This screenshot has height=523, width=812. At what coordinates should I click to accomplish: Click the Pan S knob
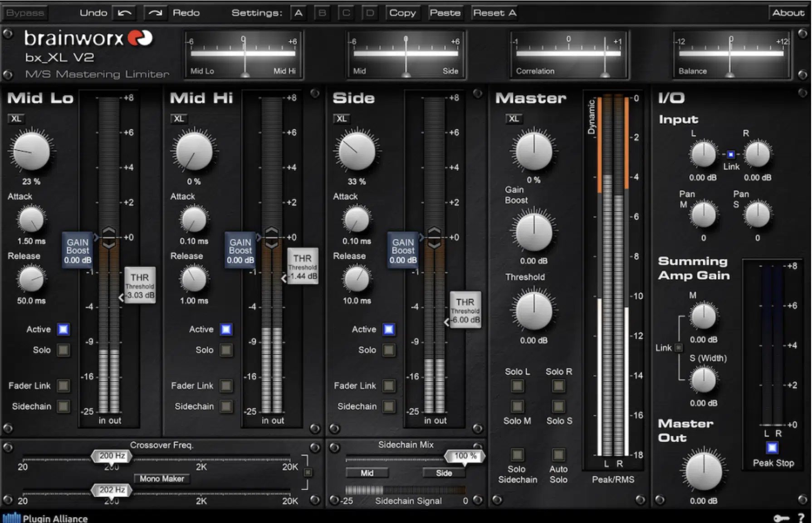pyautogui.click(x=757, y=214)
